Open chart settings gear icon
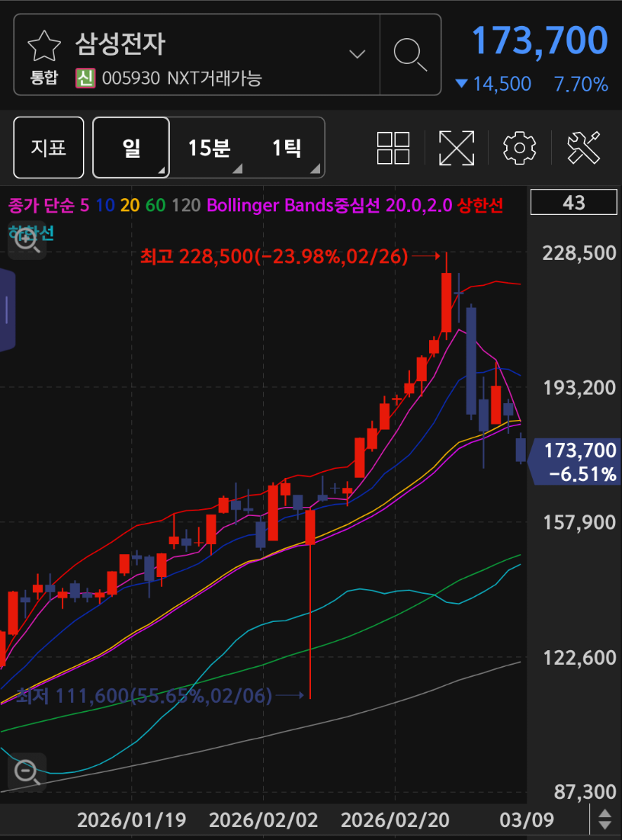The width and height of the screenshot is (622, 840). click(x=519, y=148)
